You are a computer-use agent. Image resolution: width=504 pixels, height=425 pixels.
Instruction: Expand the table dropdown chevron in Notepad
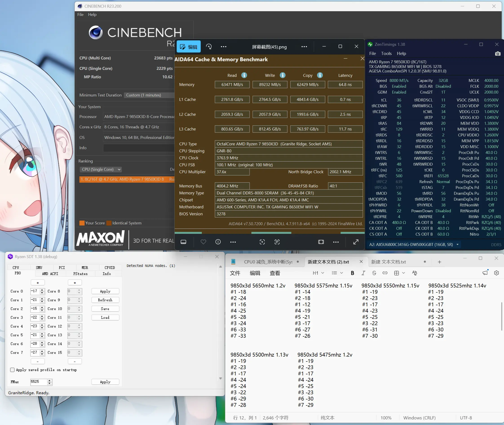point(403,273)
